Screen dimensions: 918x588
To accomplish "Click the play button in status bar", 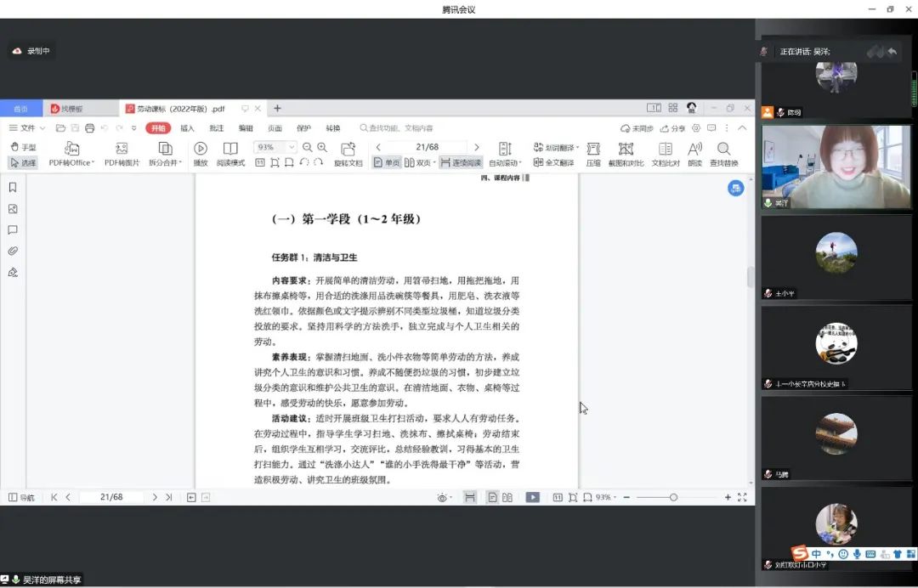I will click(532, 497).
